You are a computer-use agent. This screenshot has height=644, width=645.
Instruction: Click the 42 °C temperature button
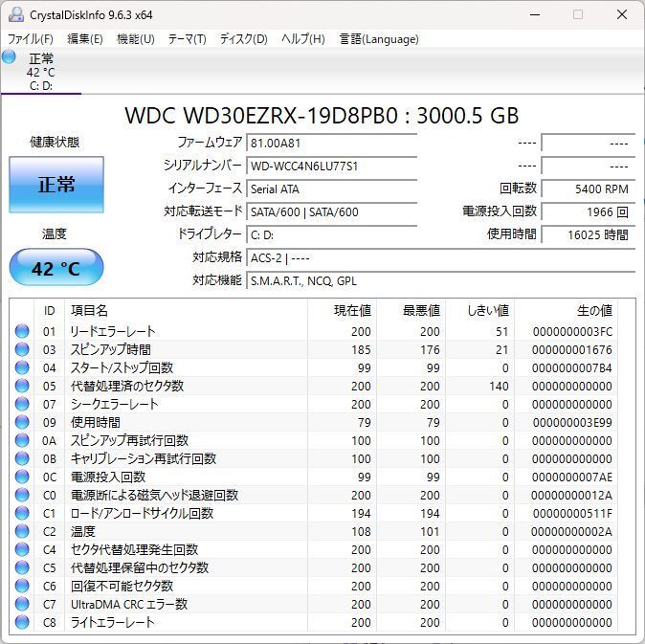56,268
